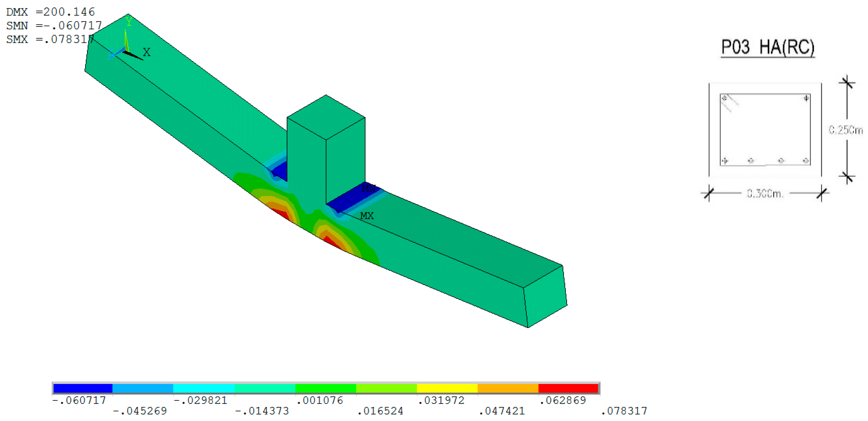This screenshot has width=868, height=421.
Task: Click the .078317 legend maximum value
Action: point(624,411)
